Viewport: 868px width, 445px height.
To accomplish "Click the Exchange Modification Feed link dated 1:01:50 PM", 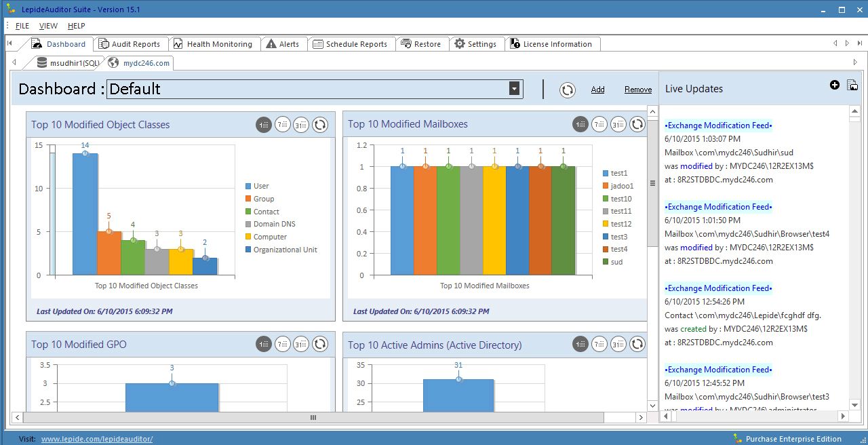I will tap(718, 207).
